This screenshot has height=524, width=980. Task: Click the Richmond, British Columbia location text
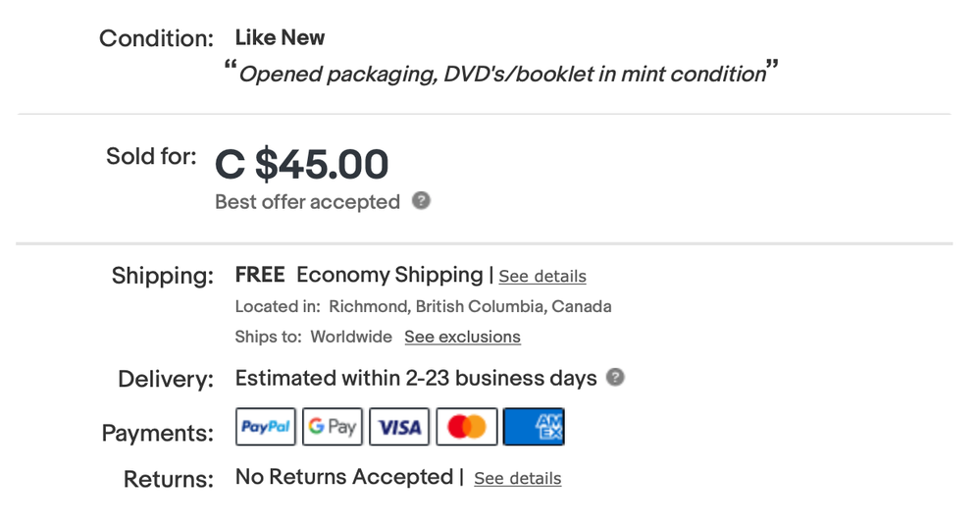click(470, 306)
